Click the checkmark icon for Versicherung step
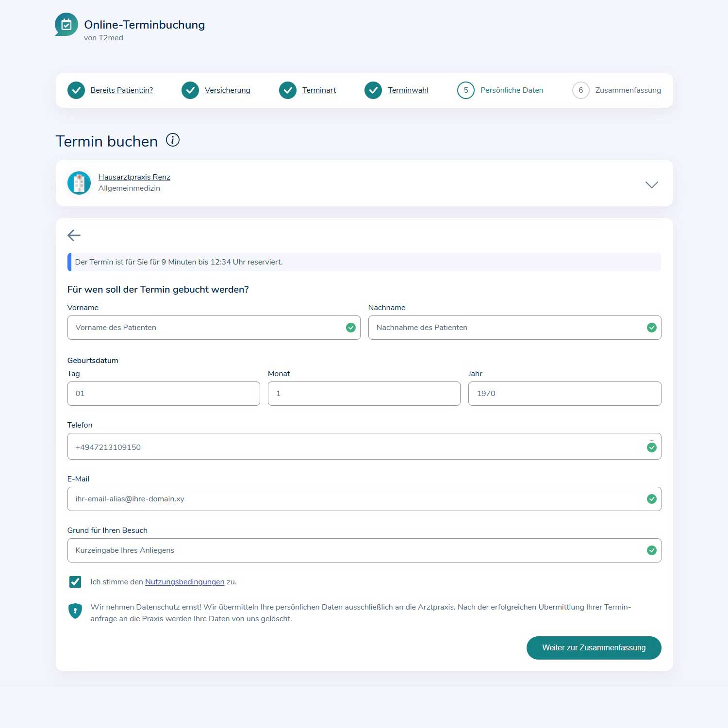The width and height of the screenshot is (728, 728). (x=190, y=90)
